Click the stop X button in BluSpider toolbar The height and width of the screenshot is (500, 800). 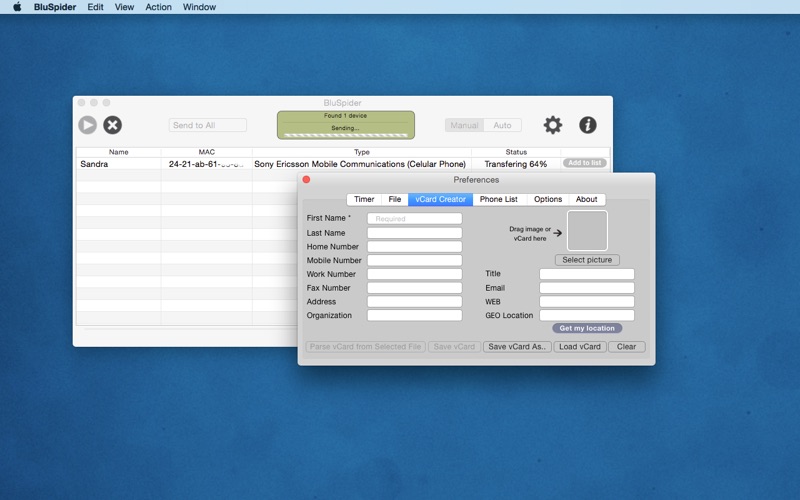[x=112, y=125]
